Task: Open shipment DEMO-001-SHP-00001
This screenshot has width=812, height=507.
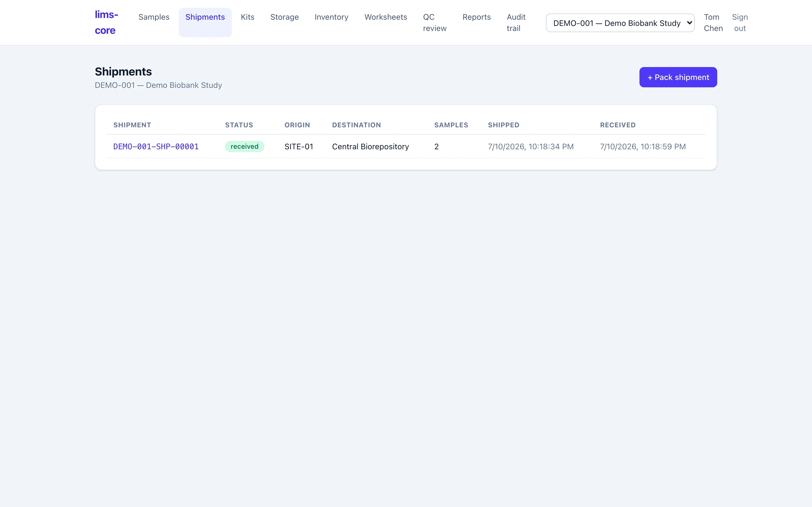Action: pyautogui.click(x=156, y=146)
